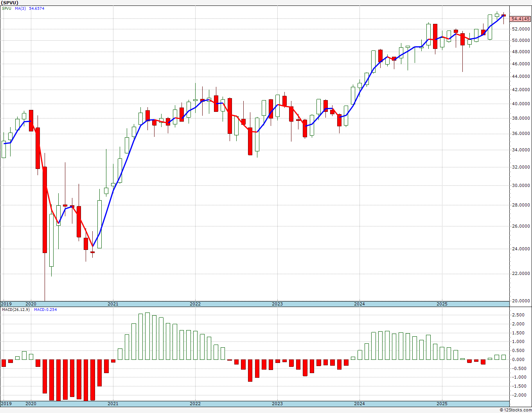
Task: Click the 34.0000 price axis label
Action: click(521, 150)
